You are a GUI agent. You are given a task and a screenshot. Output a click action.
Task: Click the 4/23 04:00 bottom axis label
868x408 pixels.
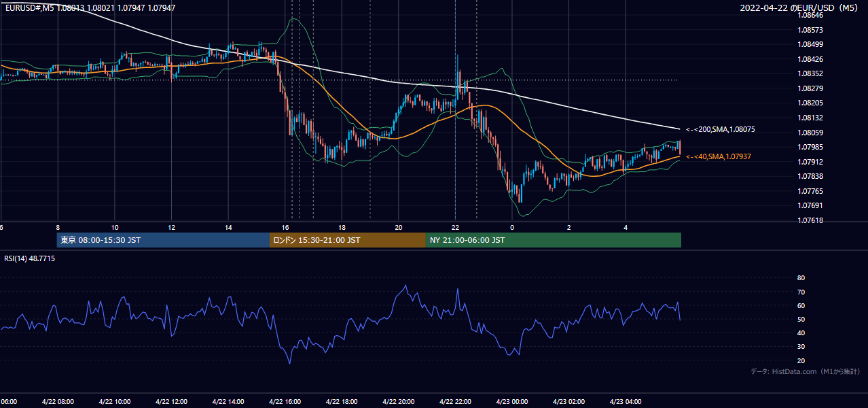[x=626, y=401]
